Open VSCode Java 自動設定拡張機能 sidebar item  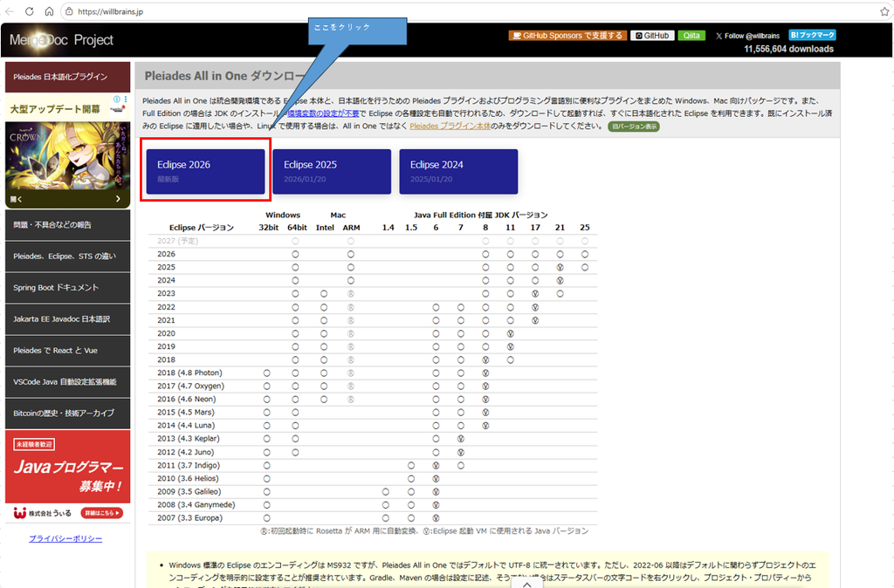tap(68, 382)
